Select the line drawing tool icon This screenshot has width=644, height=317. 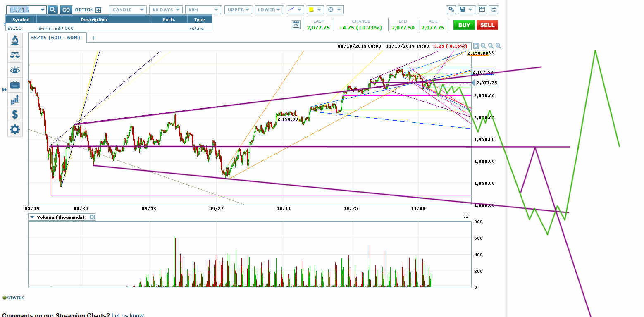tap(291, 10)
